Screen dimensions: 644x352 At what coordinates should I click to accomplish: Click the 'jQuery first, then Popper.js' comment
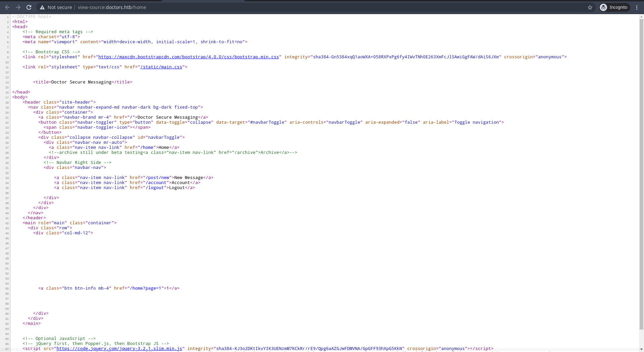coord(96,344)
